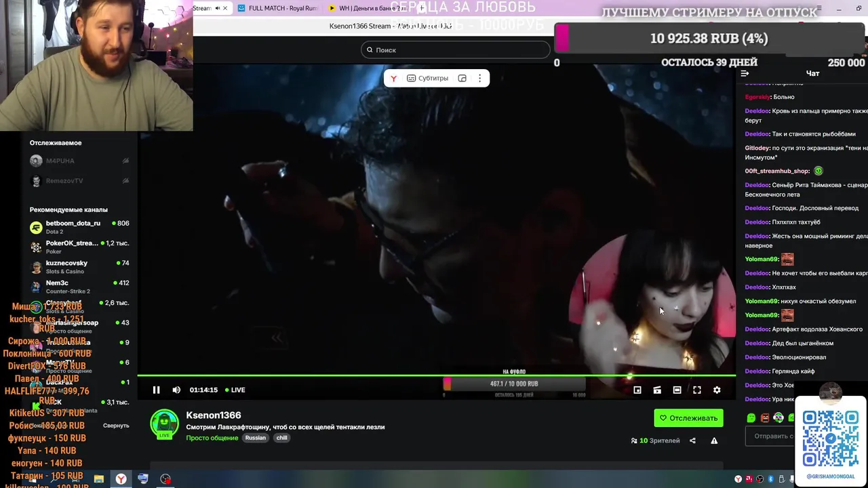Screen dimensions: 868x488
Task: Open the kuznecovsky channel in the sidebar
Action: (x=80, y=266)
